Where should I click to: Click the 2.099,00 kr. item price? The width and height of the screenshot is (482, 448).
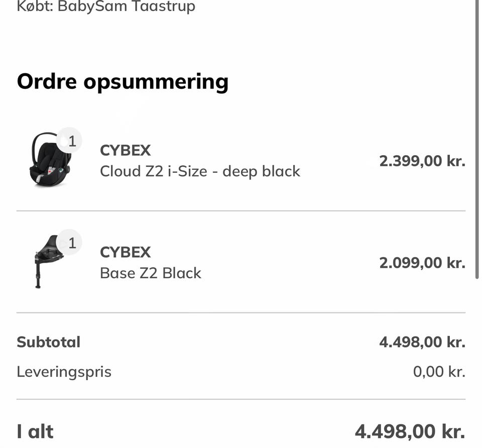[x=422, y=263]
